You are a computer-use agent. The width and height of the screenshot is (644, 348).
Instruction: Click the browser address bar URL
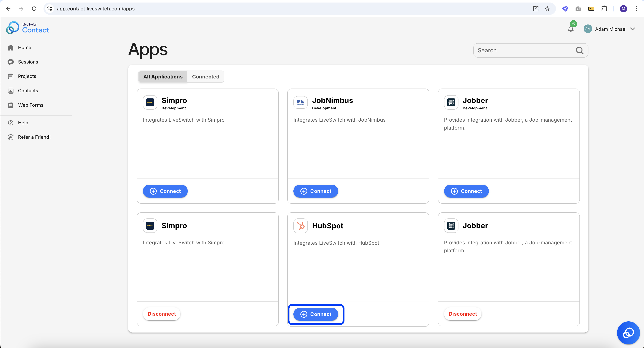pyautogui.click(x=95, y=8)
